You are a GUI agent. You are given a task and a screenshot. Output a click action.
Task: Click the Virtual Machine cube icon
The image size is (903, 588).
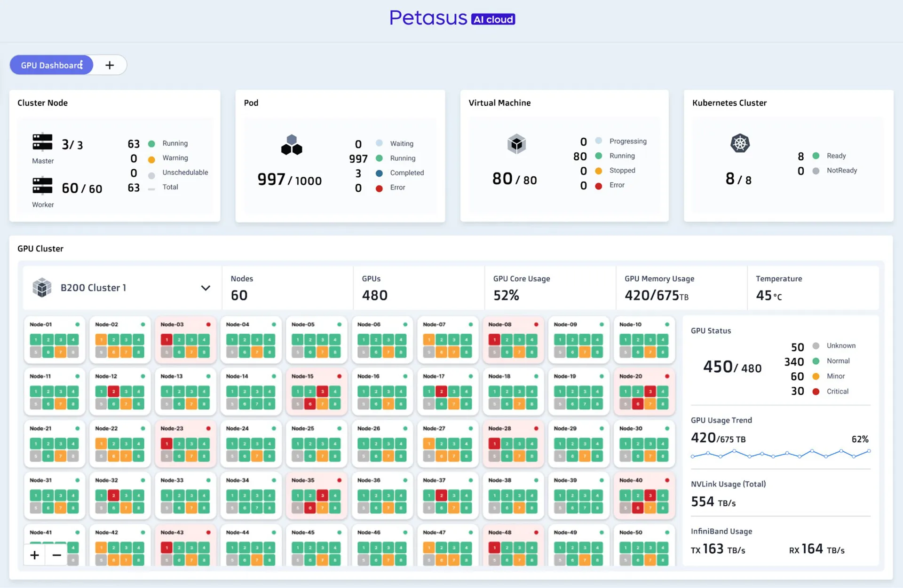point(516,144)
